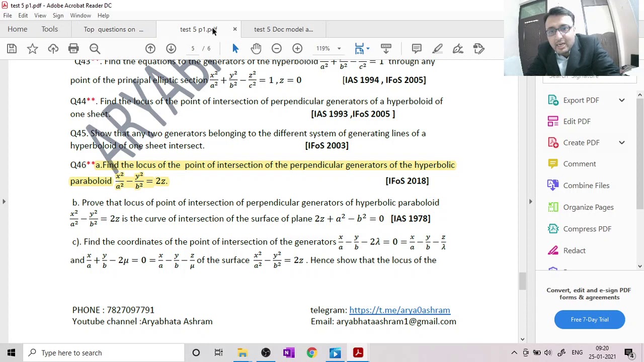The height and width of the screenshot is (362, 644).
Task: Open OneNote from taskbar
Action: coord(288,353)
